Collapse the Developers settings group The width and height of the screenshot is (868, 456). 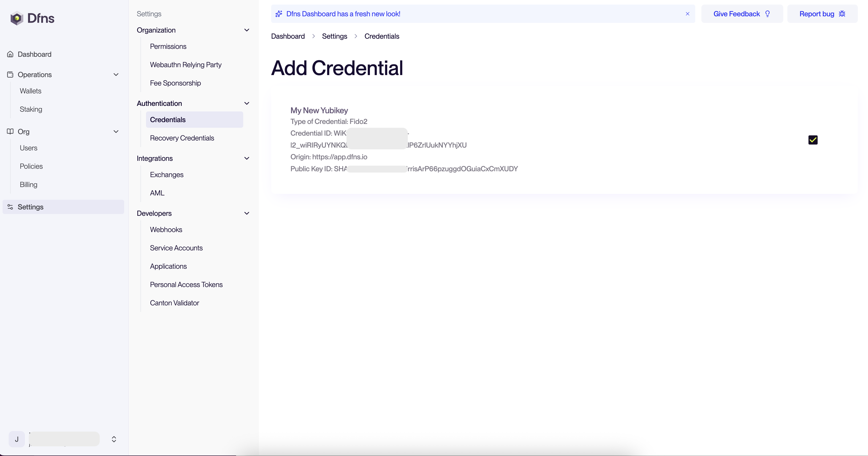[x=247, y=213]
